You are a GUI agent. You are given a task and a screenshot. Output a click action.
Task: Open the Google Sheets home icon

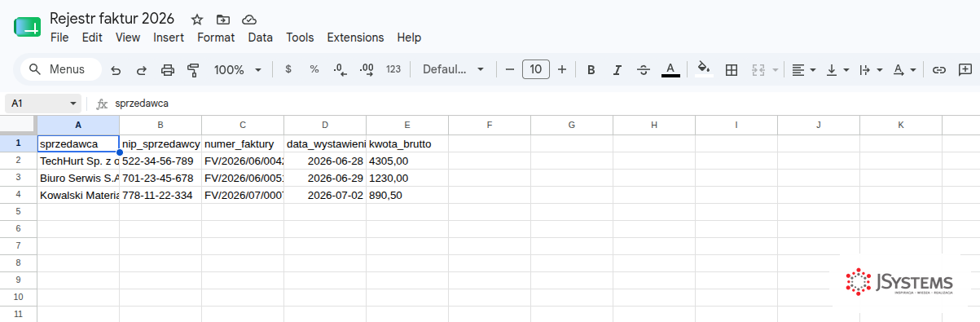[x=27, y=28]
